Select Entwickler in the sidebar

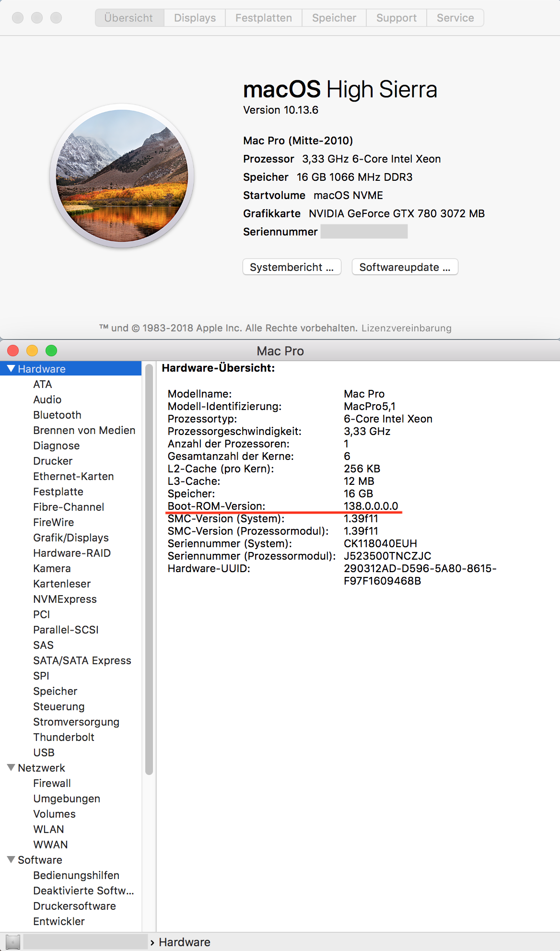pos(59,921)
